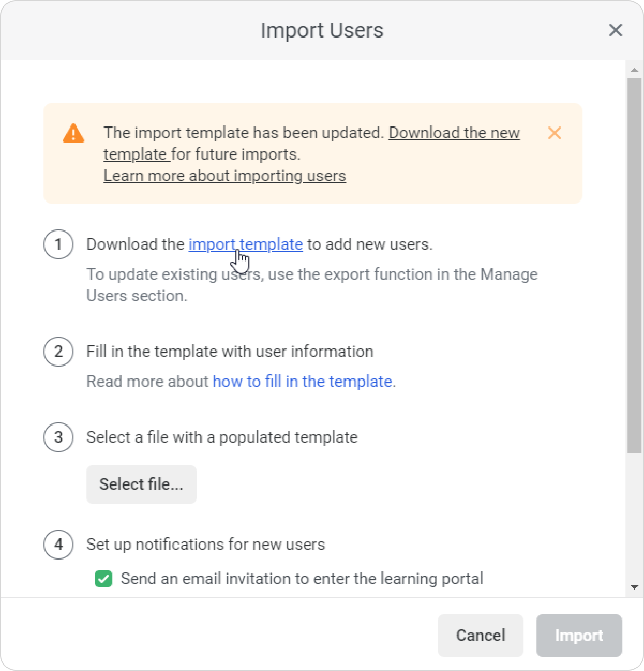Open "how to fill in the template" link
Screen dimensions: 644x671
click(302, 382)
